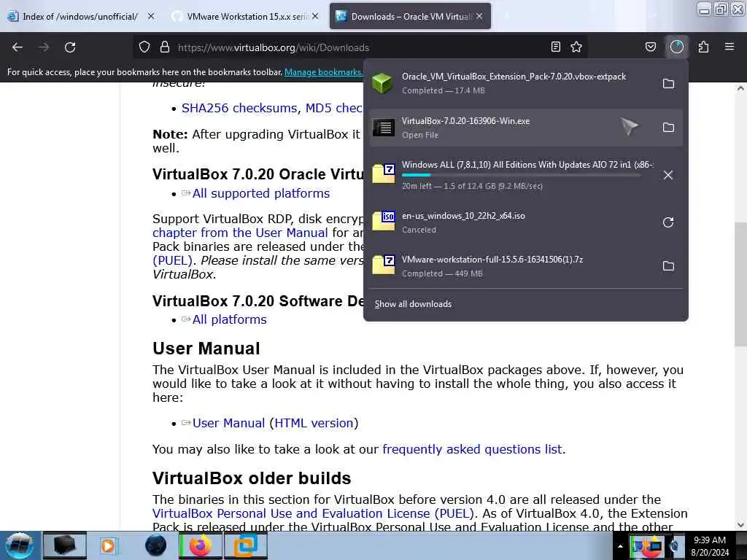
Task: Click the Windows ALL AIO archive icon
Action: pos(384,174)
